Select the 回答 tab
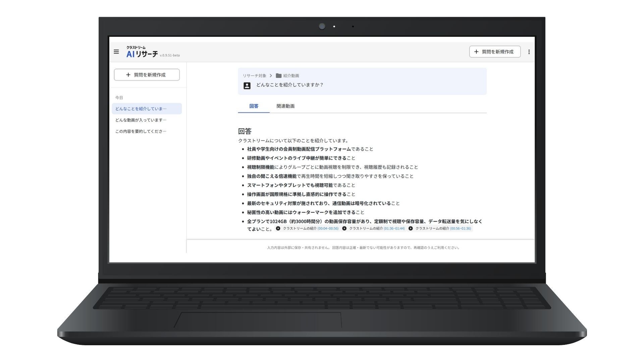Image resolution: width=644 pixels, height=362 pixels. pos(254,106)
